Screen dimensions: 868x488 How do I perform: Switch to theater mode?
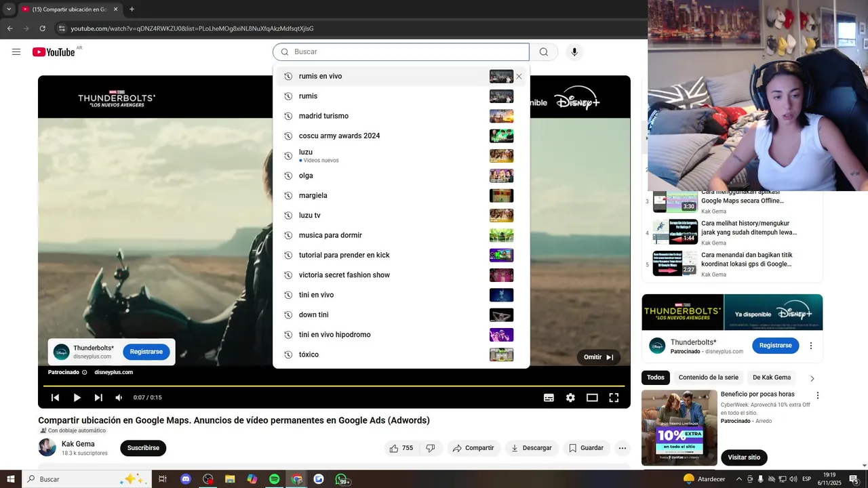(592, 398)
